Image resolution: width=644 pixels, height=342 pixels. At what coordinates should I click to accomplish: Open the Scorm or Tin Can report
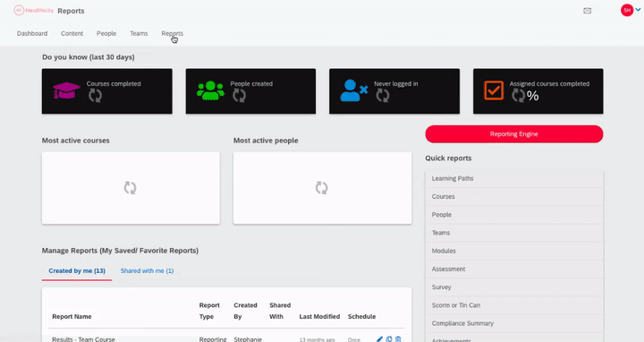coord(514,305)
